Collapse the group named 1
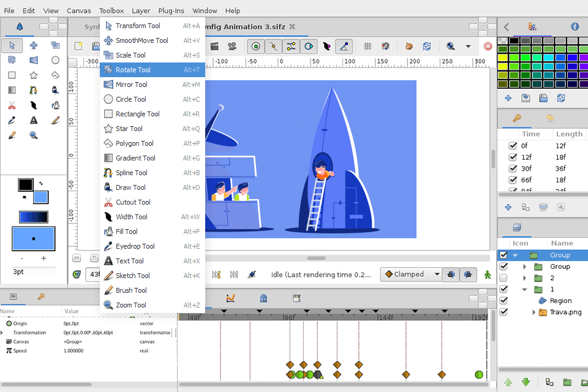This screenshot has height=392, width=588. [525, 289]
